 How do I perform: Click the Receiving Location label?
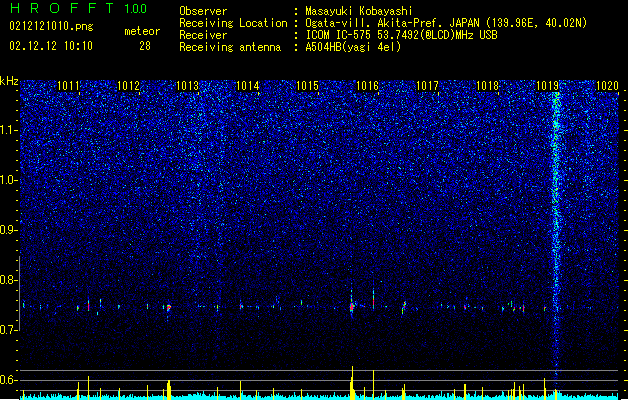(233, 23)
